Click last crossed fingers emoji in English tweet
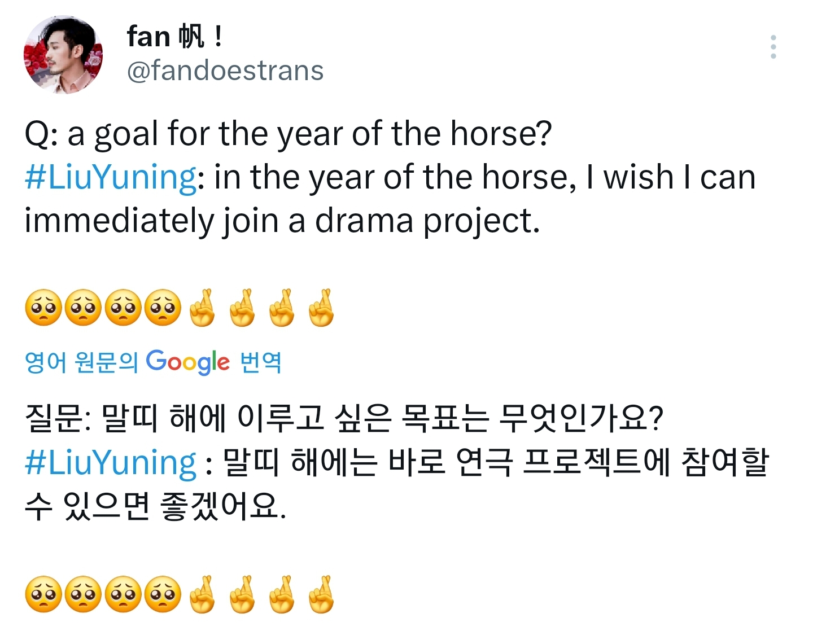This screenshot has width=813, height=644. tap(322, 308)
